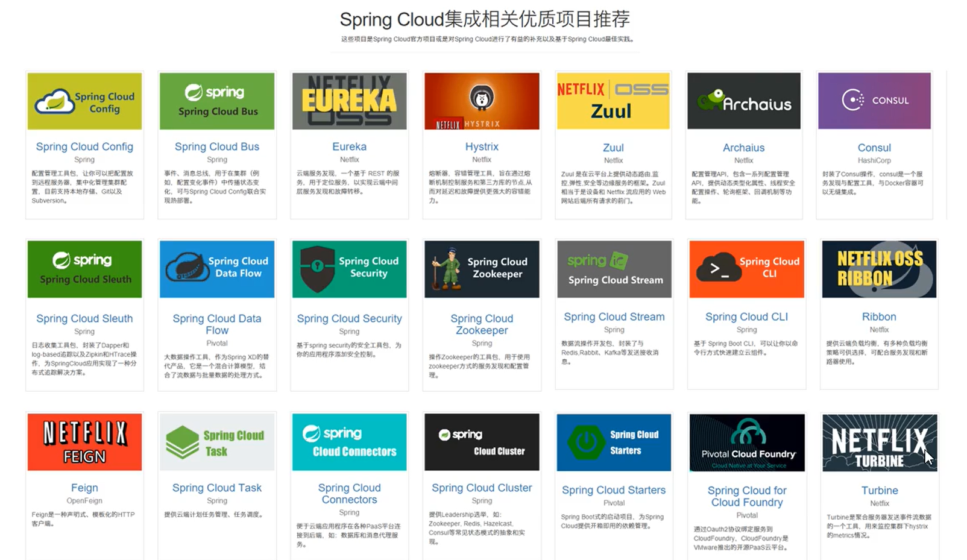Screen dimensions: 967x560
Task: Click the Netflix Hystrix banner image
Action: [482, 101]
